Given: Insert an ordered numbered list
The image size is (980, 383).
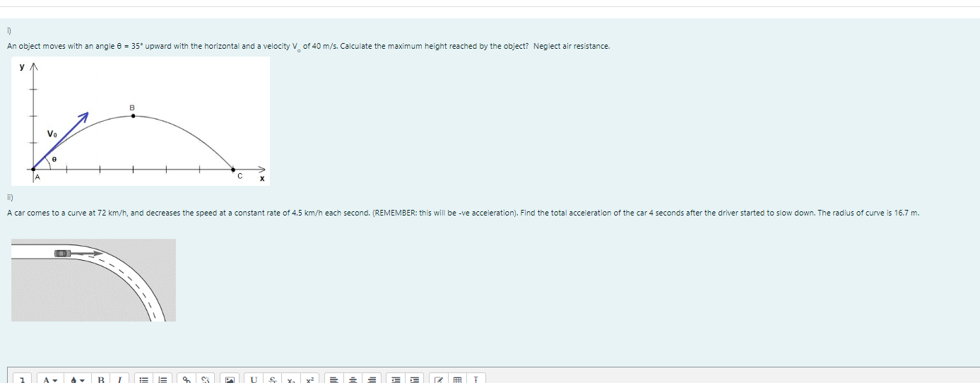Looking at the screenshot, I should [163, 379].
